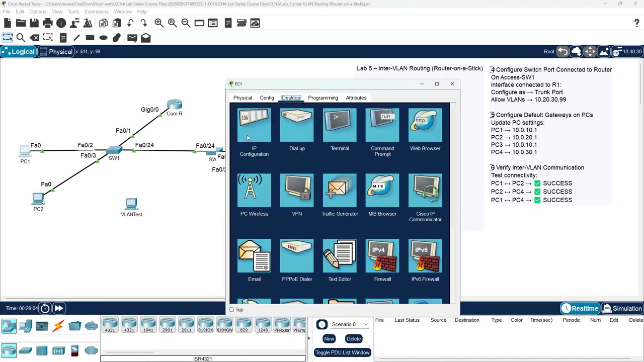Click the New scenario button
Screen dimensions: 644x362
tap(329, 339)
